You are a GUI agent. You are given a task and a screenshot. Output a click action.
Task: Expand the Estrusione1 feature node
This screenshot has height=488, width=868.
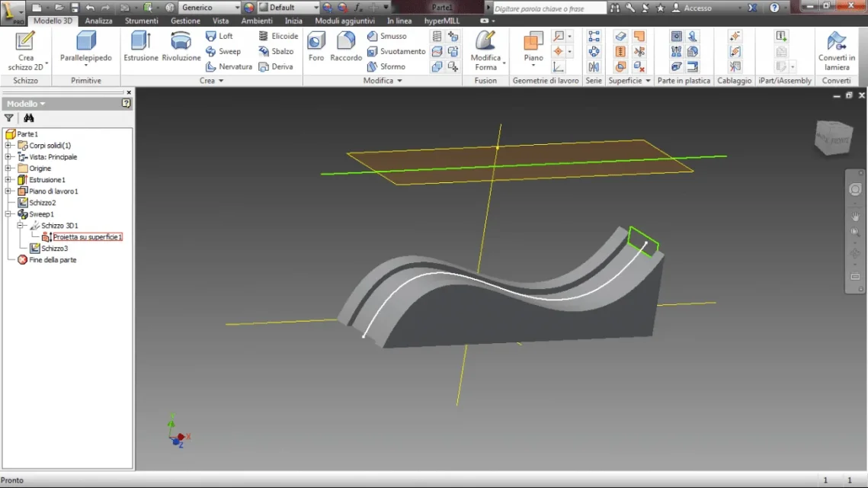tap(8, 179)
